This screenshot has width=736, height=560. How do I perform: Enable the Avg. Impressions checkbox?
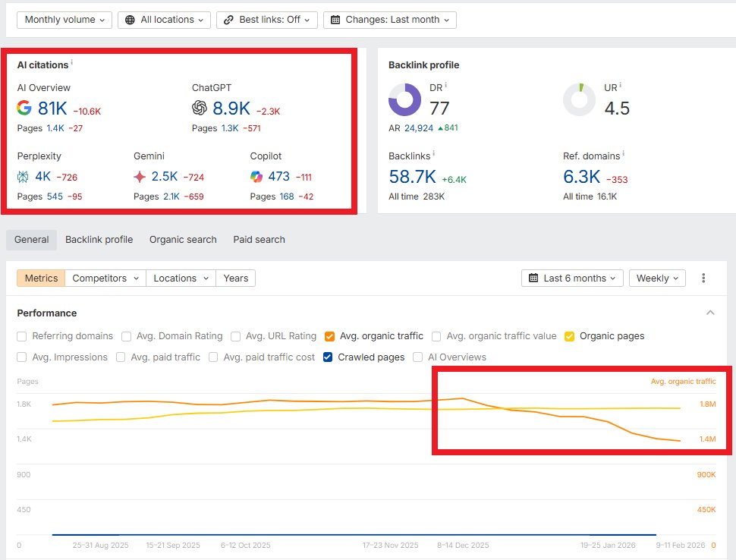point(21,357)
